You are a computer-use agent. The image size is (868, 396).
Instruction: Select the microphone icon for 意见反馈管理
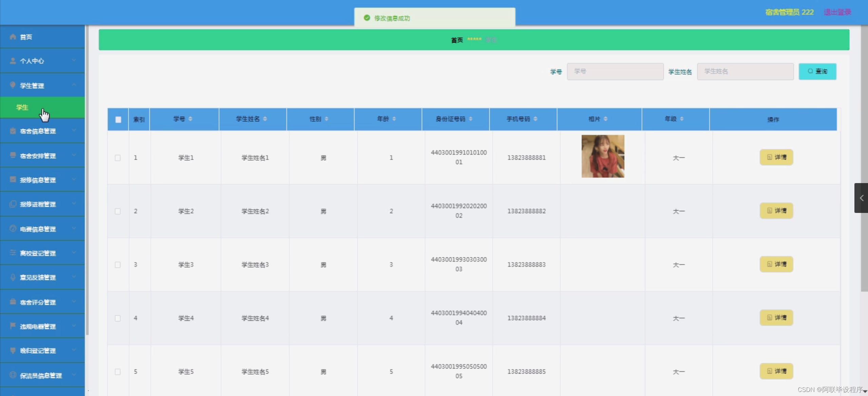coord(13,277)
